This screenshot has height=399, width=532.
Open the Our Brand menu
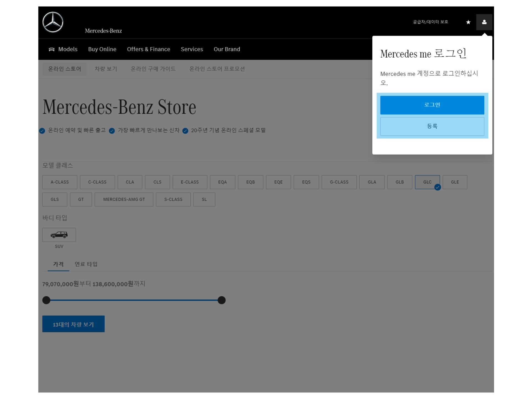227,49
